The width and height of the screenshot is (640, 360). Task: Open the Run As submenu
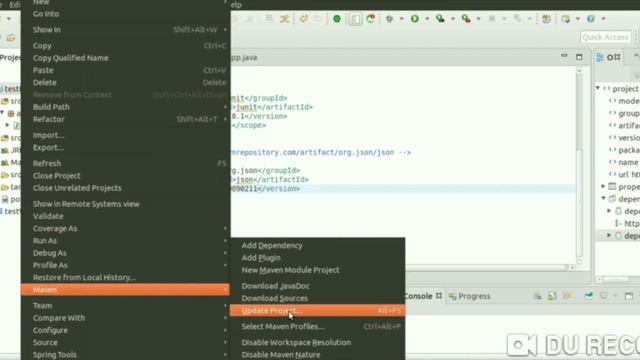point(125,241)
